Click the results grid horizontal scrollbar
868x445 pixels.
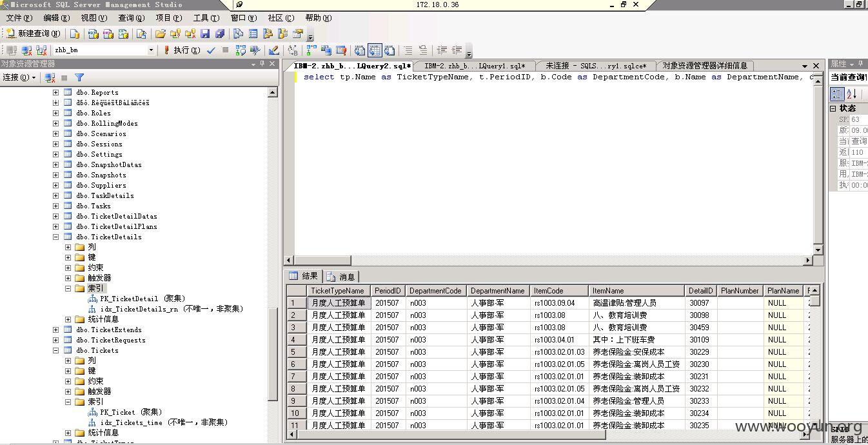[x=547, y=435]
